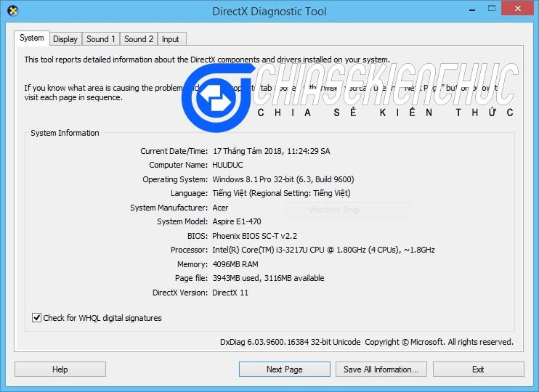Go to the Sound 2 tab
Screen dimensions: 539x392
[x=138, y=39]
